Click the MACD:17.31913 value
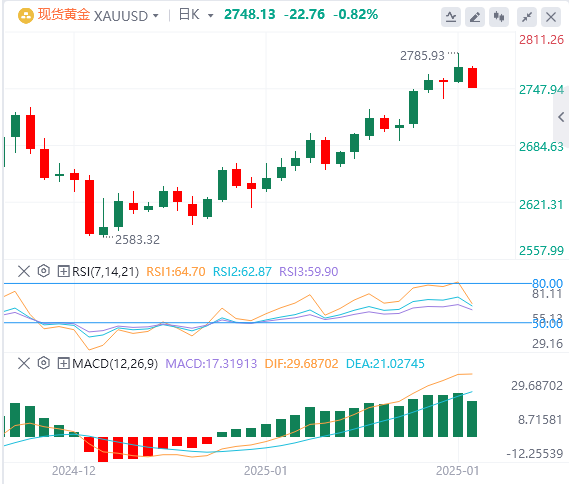 coord(211,364)
